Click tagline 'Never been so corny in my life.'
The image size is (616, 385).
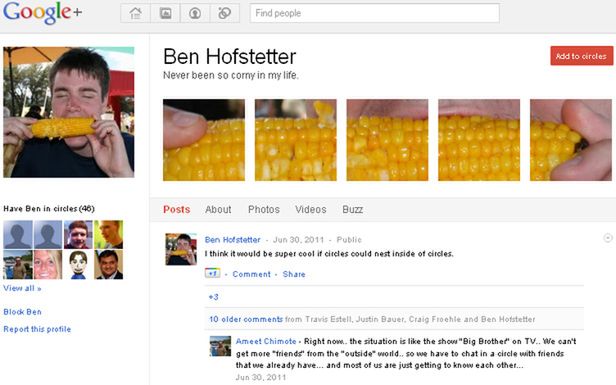coord(231,75)
